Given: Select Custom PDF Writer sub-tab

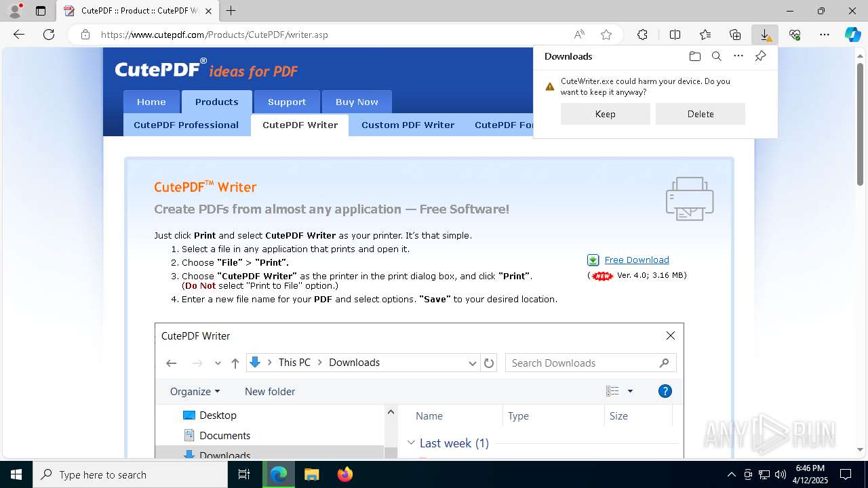Looking at the screenshot, I should point(408,125).
